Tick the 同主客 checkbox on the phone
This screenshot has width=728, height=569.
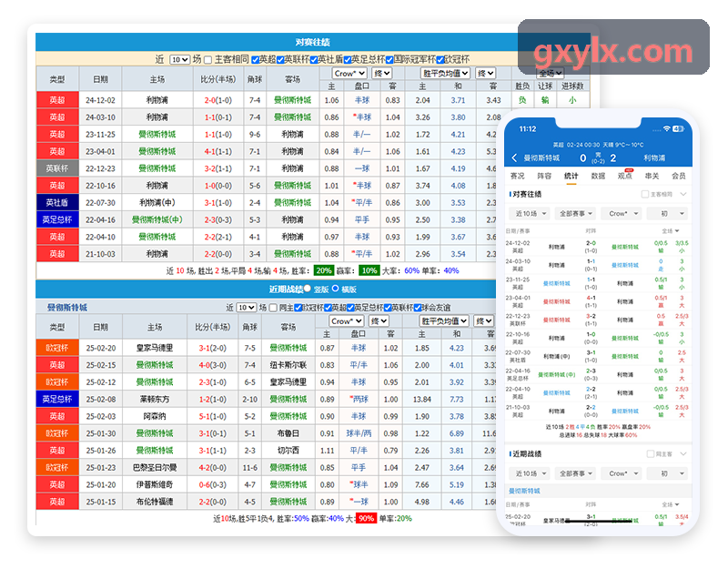click(x=651, y=453)
